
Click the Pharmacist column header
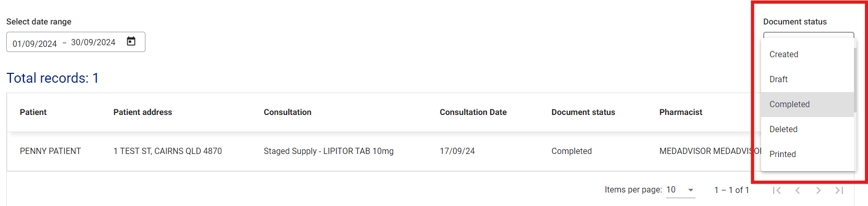[x=680, y=112]
